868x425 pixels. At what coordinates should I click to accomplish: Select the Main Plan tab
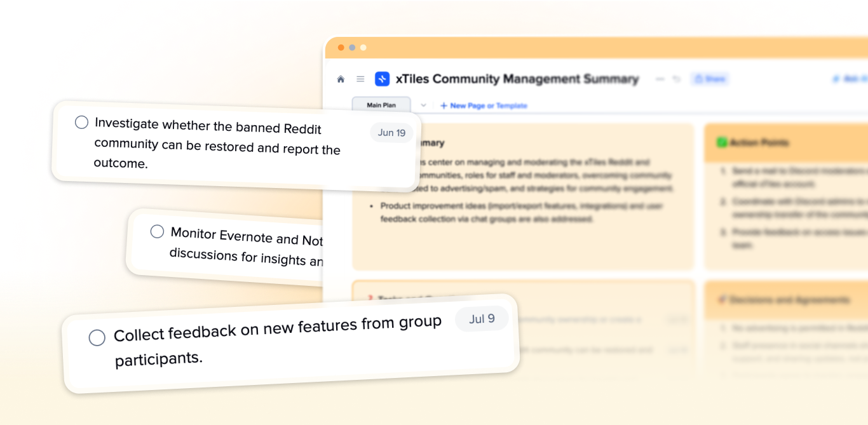(x=381, y=105)
